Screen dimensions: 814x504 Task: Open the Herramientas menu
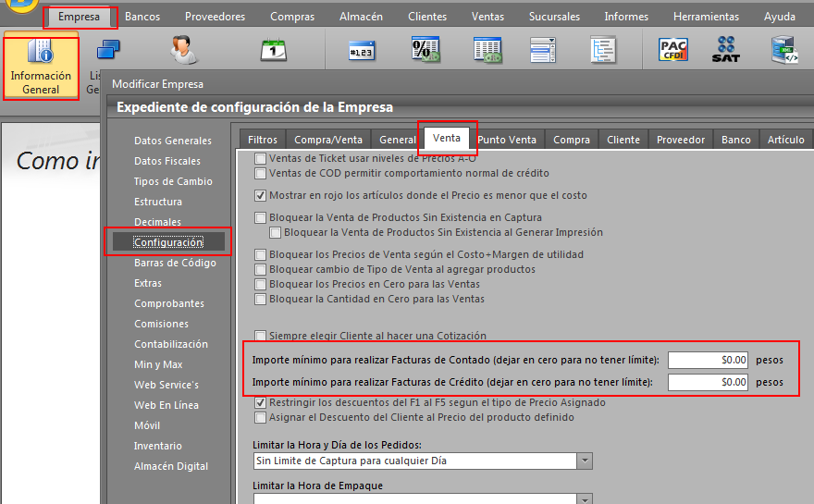(706, 17)
